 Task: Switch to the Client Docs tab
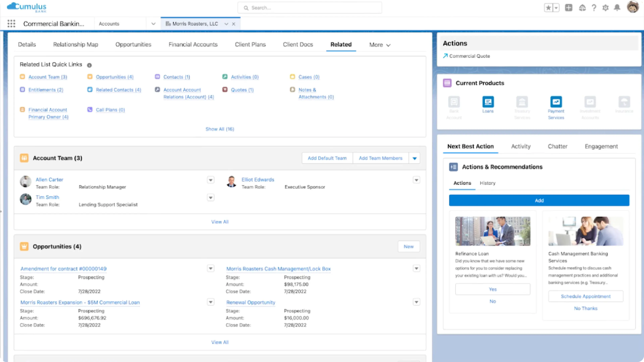coord(298,44)
